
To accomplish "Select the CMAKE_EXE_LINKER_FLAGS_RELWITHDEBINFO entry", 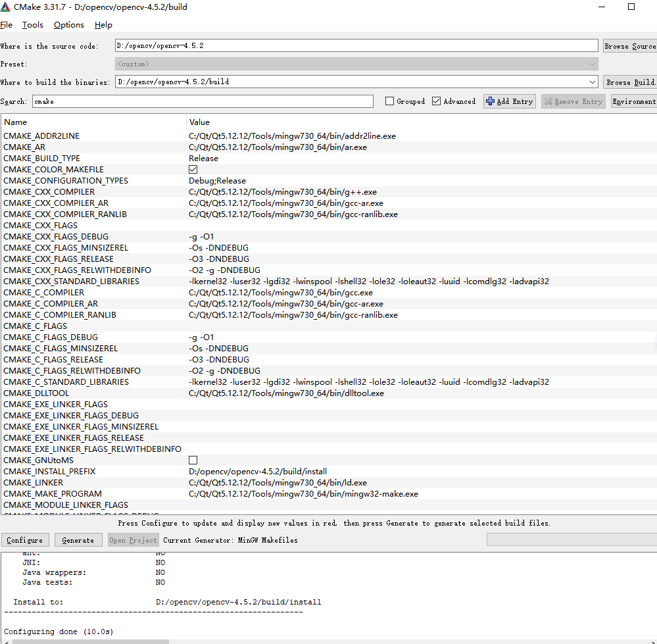I will (92, 449).
